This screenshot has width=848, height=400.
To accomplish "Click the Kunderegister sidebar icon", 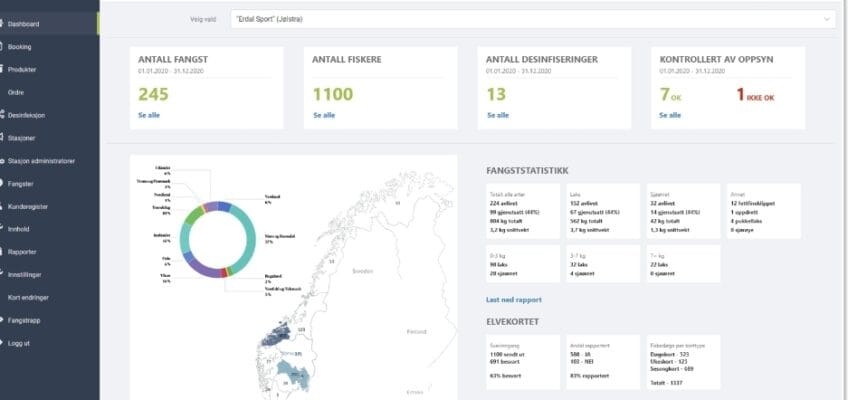I will pos(4,206).
